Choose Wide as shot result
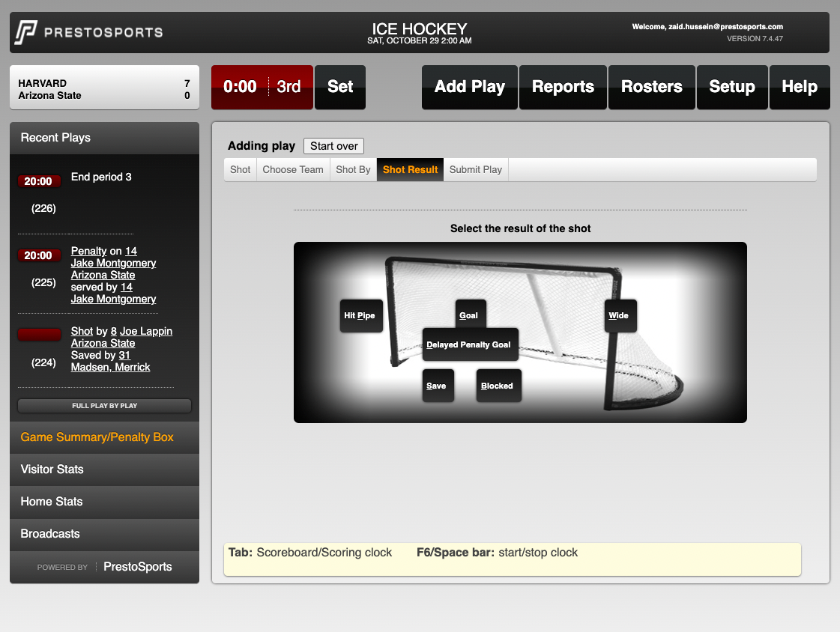The image size is (840, 632). click(620, 316)
